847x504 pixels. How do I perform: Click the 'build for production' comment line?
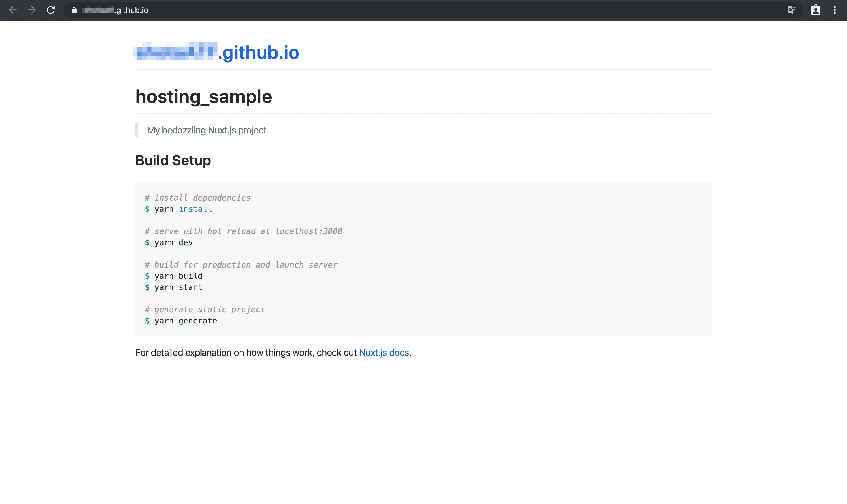click(241, 265)
